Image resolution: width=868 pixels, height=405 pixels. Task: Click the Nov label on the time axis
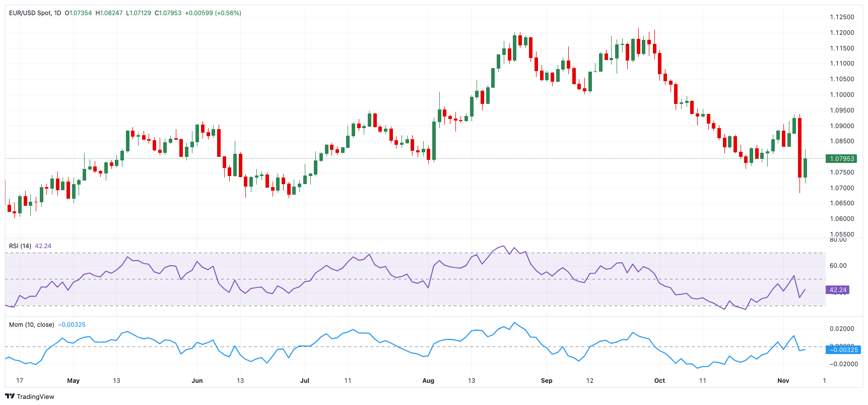coord(783,381)
